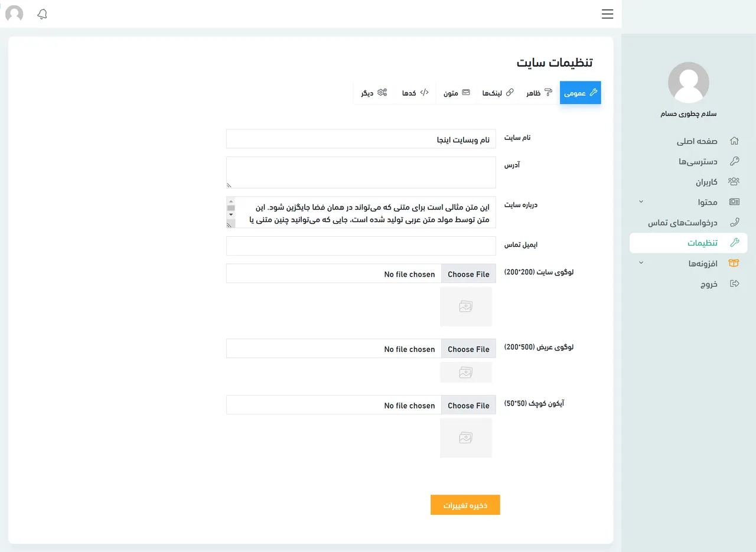Click the home icon beside صفحه اصلی
756x552 pixels.
coord(734,141)
